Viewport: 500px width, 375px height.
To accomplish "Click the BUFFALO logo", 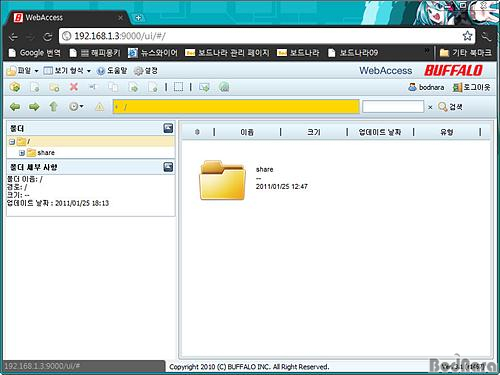I will (x=453, y=70).
